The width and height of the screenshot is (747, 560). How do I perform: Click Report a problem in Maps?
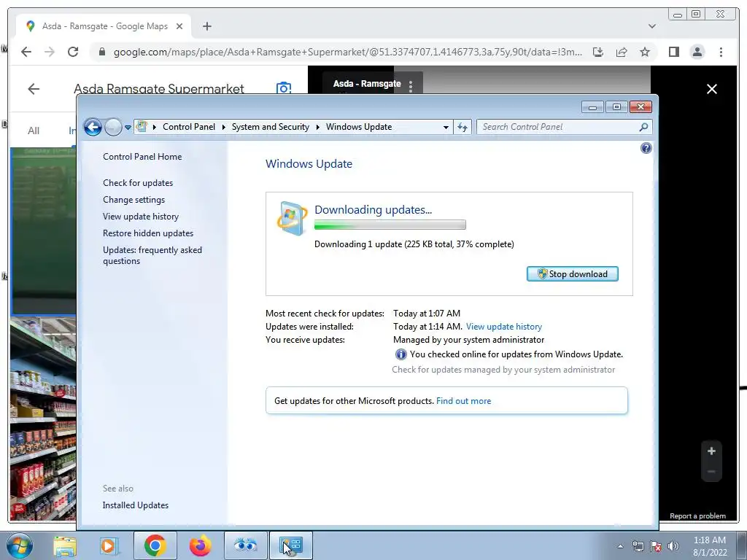click(x=697, y=516)
